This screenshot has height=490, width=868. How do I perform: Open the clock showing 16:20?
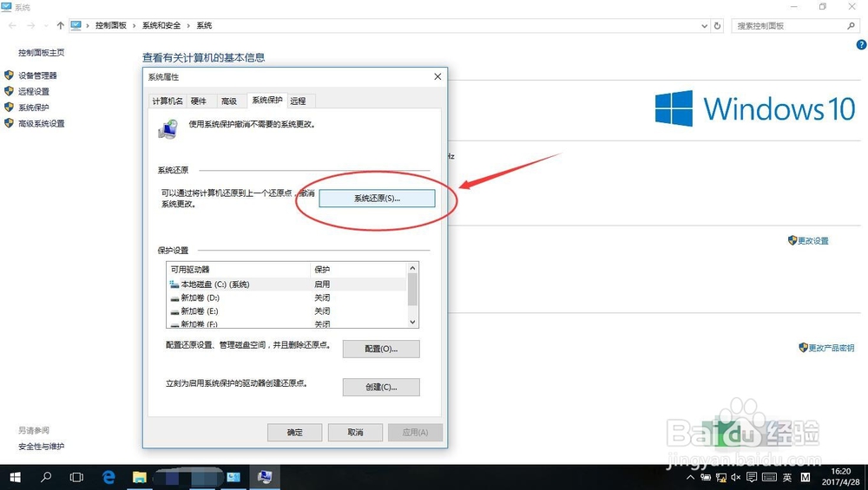pyautogui.click(x=840, y=477)
